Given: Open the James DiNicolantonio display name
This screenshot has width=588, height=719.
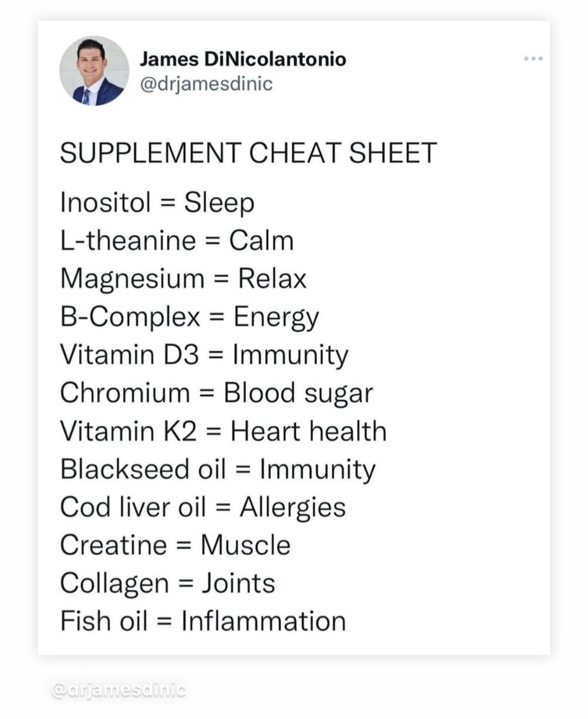Looking at the screenshot, I should [243, 59].
